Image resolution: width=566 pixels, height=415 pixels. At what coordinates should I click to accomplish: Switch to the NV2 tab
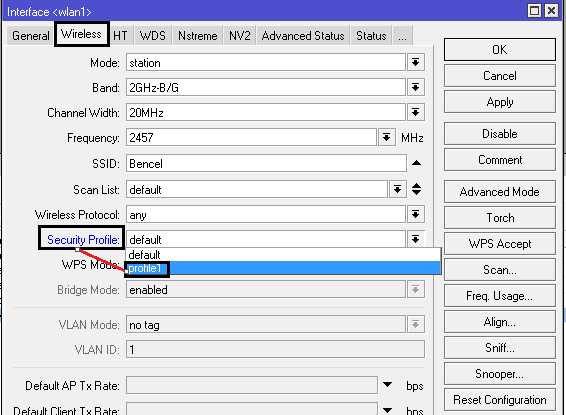[x=239, y=35]
